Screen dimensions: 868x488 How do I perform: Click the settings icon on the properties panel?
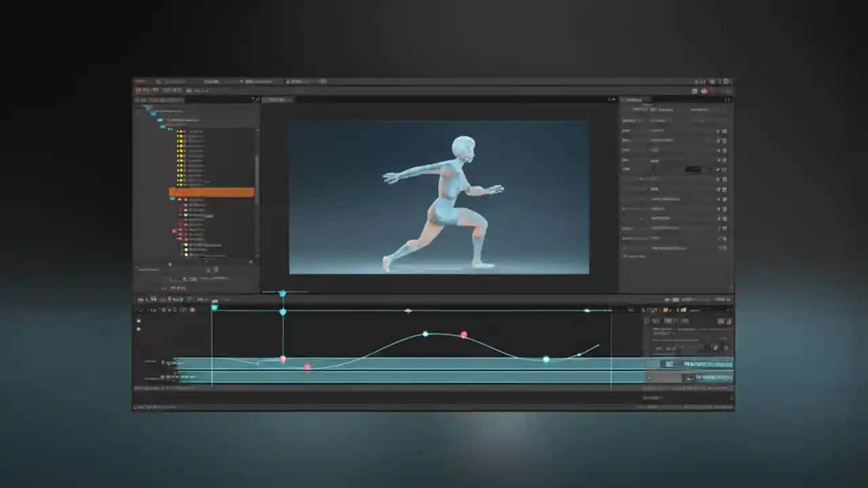[726, 99]
